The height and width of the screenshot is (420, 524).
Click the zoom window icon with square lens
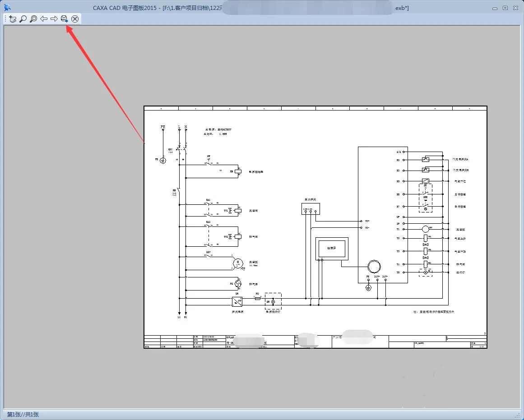tap(33, 19)
